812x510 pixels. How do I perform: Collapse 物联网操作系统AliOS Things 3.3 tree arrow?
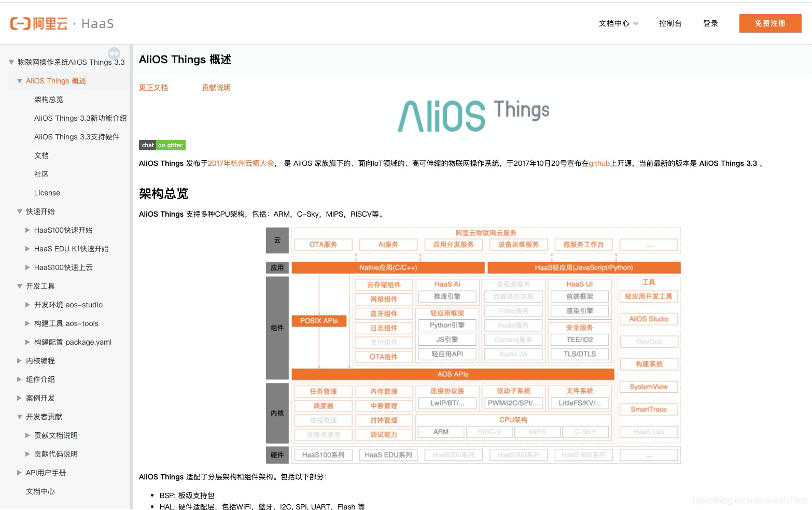tap(11, 62)
